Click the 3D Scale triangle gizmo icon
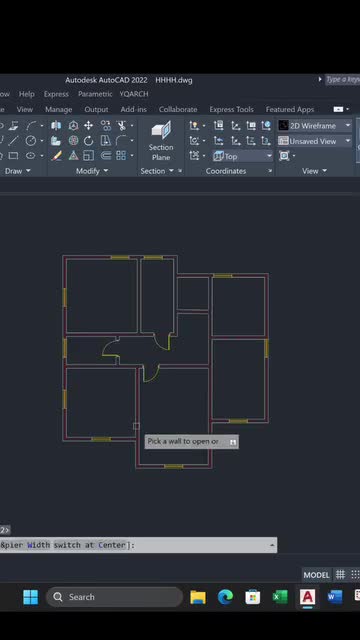This screenshot has width=360, height=640. pos(73,156)
